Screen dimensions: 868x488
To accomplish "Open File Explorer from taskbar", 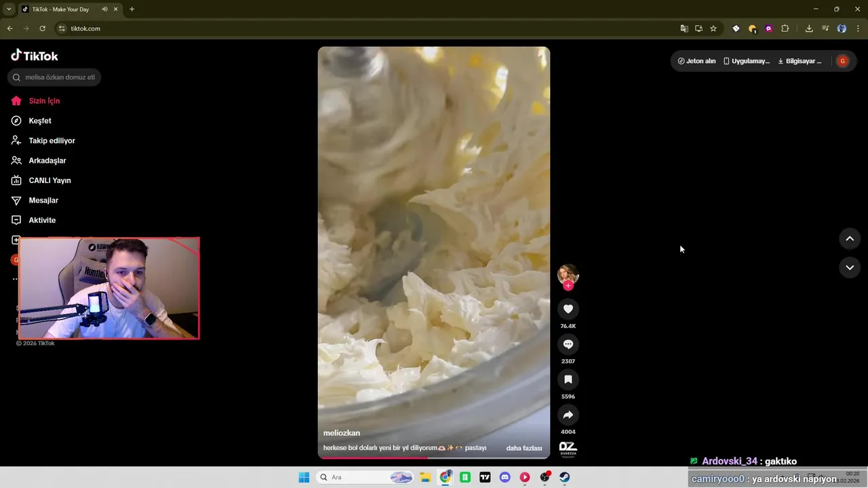I will pyautogui.click(x=426, y=477).
